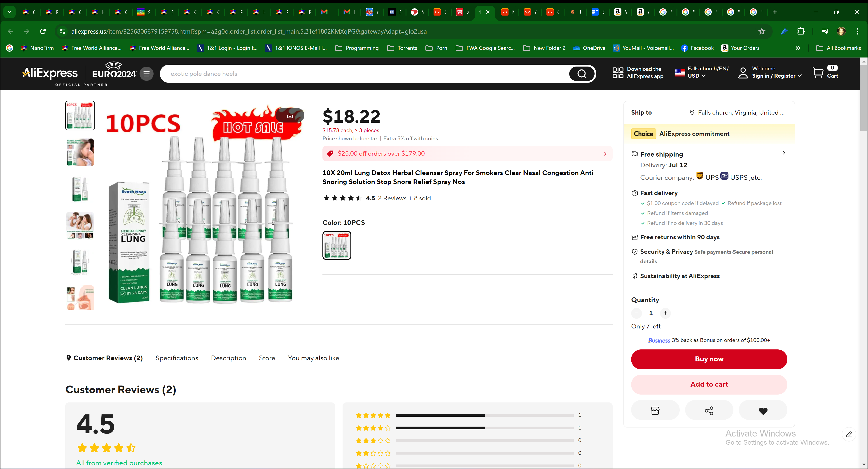Increase quantity with the plus button

[x=665, y=313]
